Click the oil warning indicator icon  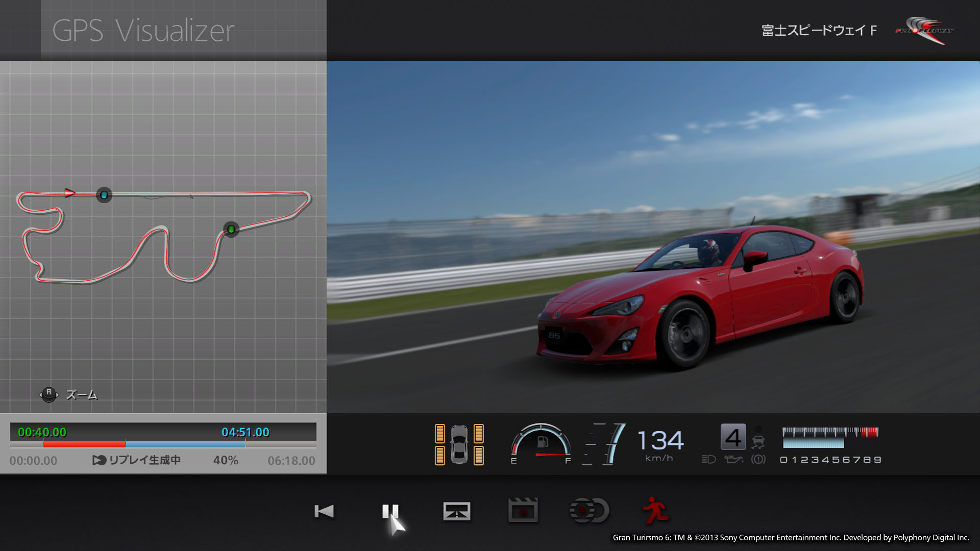click(x=733, y=459)
